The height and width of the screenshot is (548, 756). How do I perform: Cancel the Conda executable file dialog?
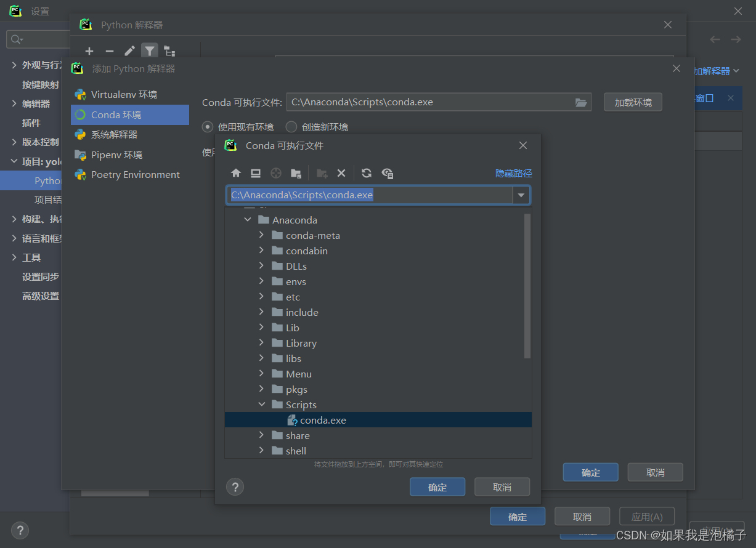pyautogui.click(x=502, y=487)
